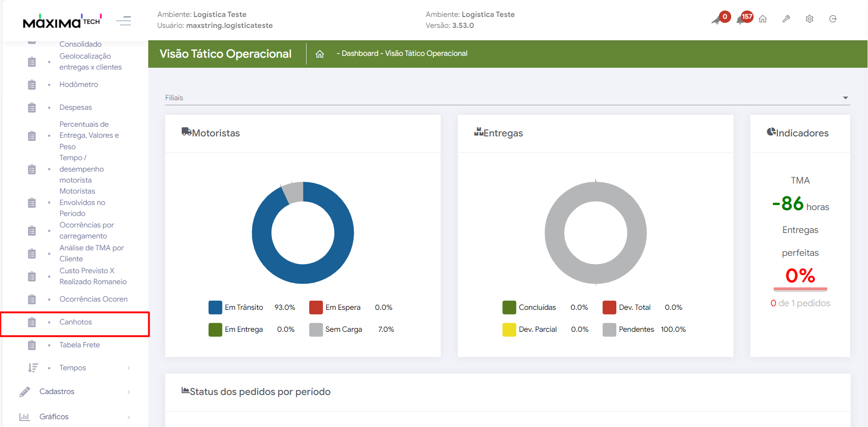The width and height of the screenshot is (868, 427).
Task: Open the Hodômetro report link
Action: pos(79,85)
